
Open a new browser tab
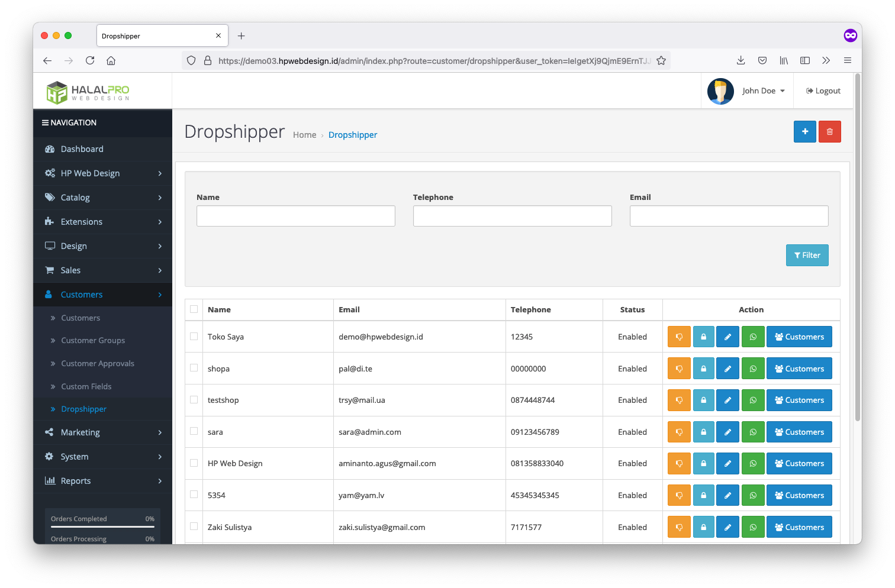pos(241,36)
